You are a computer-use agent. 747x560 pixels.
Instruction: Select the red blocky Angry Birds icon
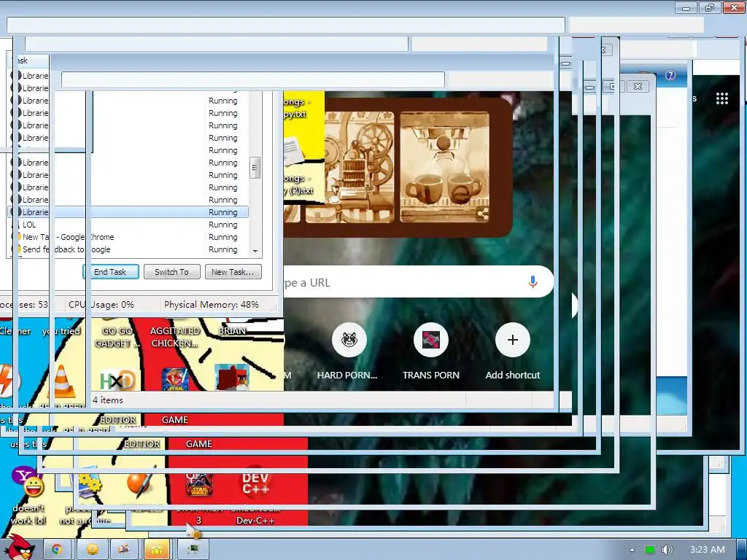(231, 378)
